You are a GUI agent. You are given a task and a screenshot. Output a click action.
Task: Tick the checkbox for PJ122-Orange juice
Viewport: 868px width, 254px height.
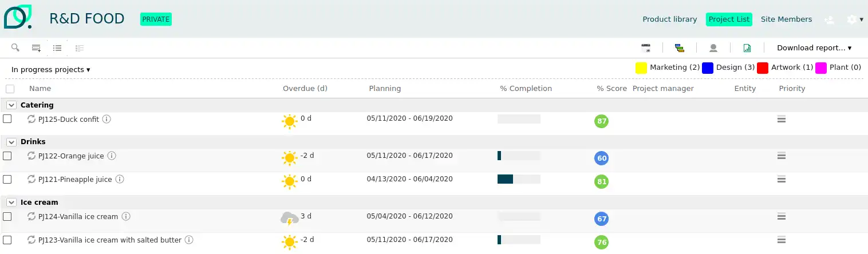[x=7, y=156]
